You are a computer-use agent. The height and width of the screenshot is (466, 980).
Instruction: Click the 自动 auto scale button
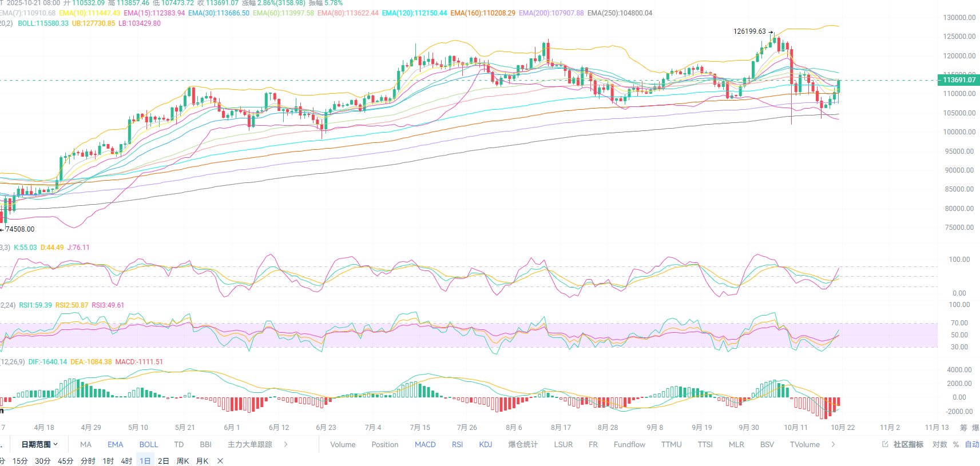point(972,444)
